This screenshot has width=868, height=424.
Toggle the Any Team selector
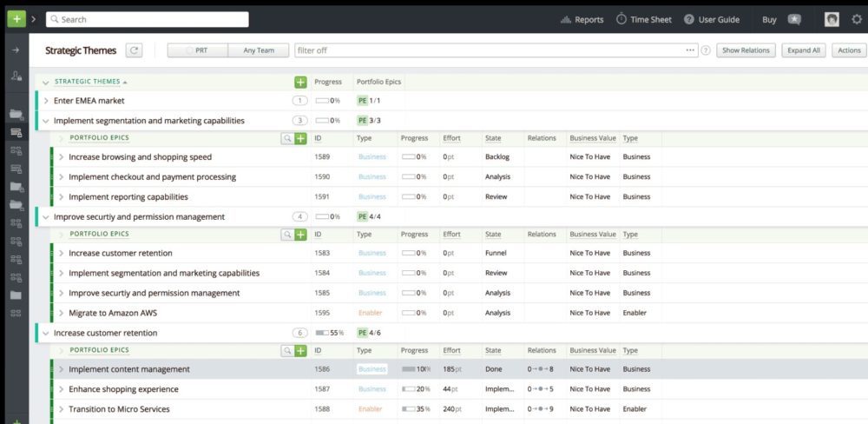(x=259, y=50)
